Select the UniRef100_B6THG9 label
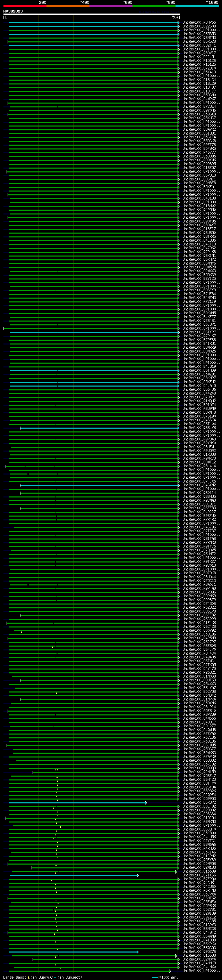Viewport: 222px width, 980px height. click(199, 371)
